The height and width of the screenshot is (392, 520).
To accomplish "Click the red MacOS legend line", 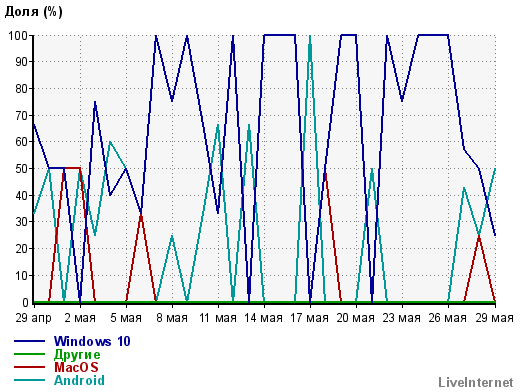I will (29, 367).
